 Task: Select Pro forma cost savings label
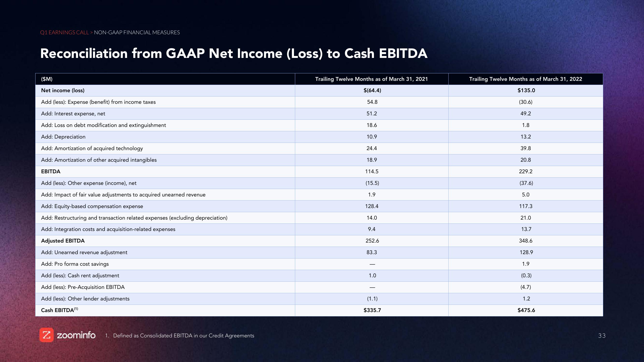pos(75,264)
